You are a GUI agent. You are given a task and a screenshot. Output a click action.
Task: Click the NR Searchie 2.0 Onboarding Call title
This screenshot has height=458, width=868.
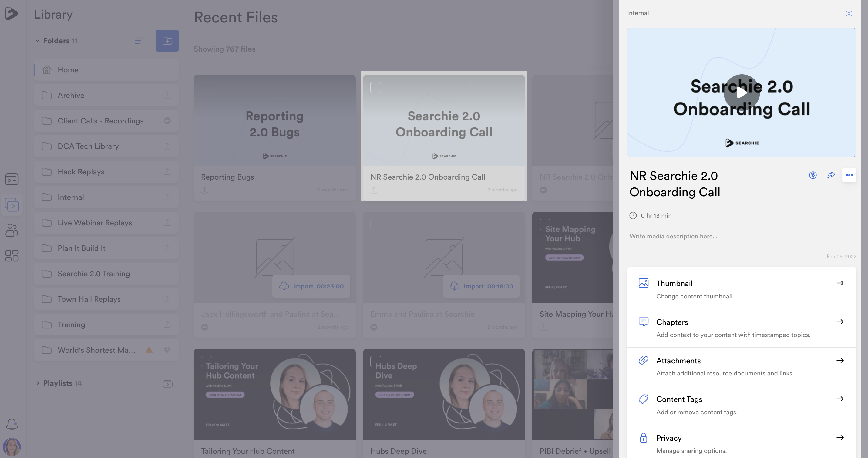click(428, 177)
